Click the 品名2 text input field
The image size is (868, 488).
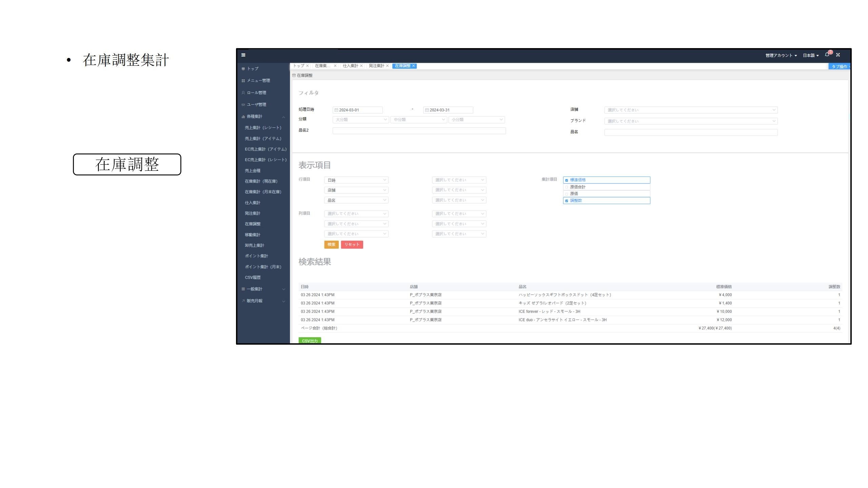(419, 131)
